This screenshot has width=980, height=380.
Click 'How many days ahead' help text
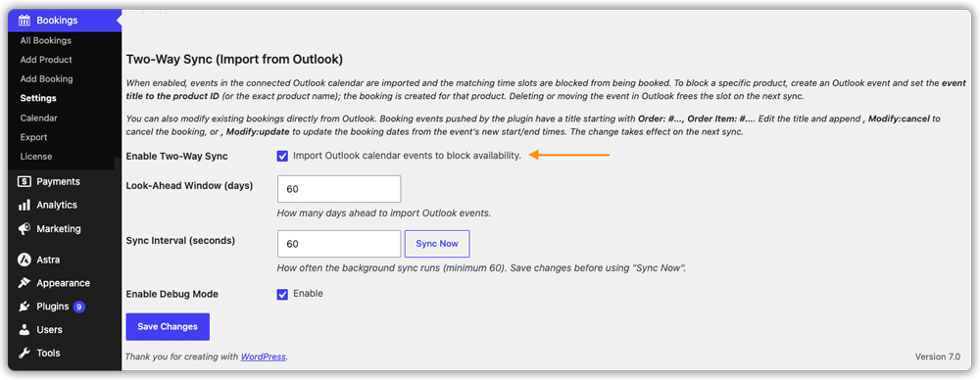pyautogui.click(x=384, y=214)
